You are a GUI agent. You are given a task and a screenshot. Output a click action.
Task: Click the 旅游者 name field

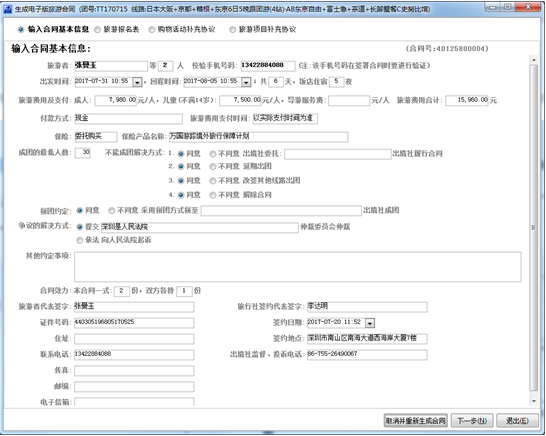point(111,66)
